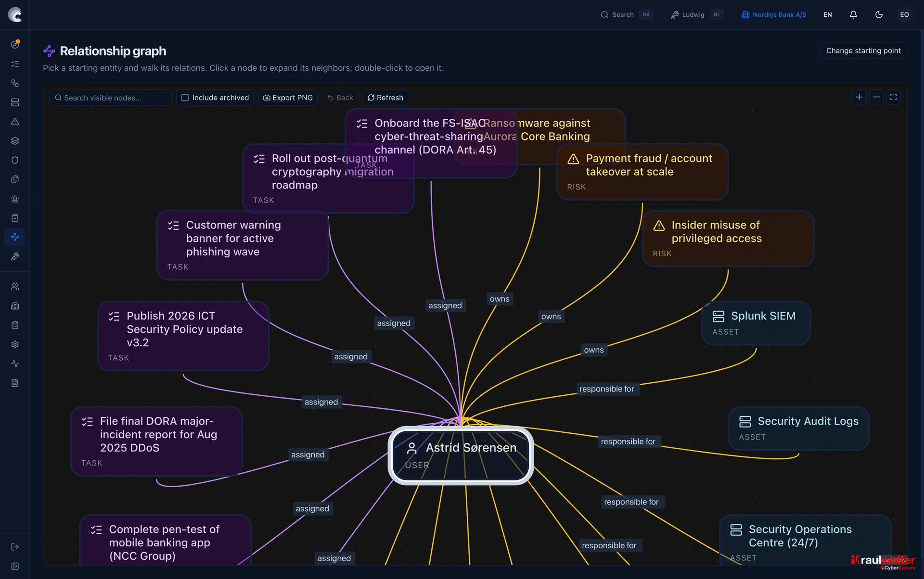Screen dimensions: 924x579
Task: Focus the Search visible nodes field
Action: coord(111,98)
